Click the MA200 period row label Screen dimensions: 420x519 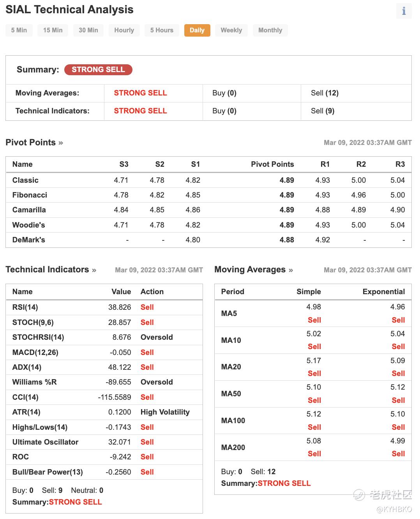coord(233,447)
